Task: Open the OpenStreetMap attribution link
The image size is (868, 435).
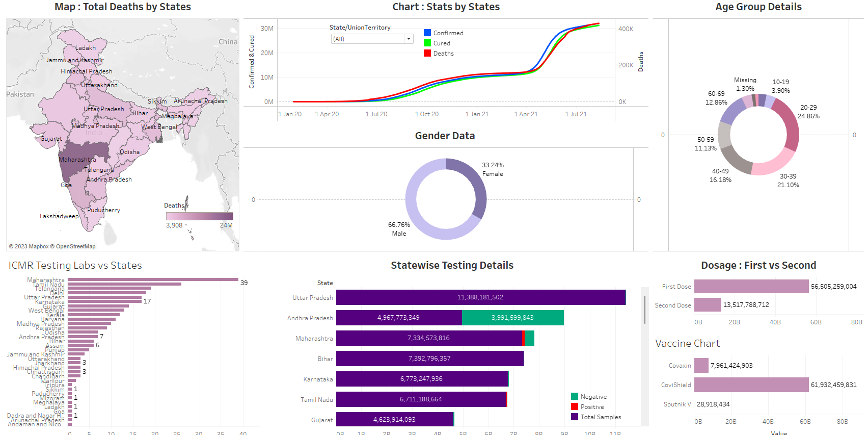Action: [x=75, y=247]
